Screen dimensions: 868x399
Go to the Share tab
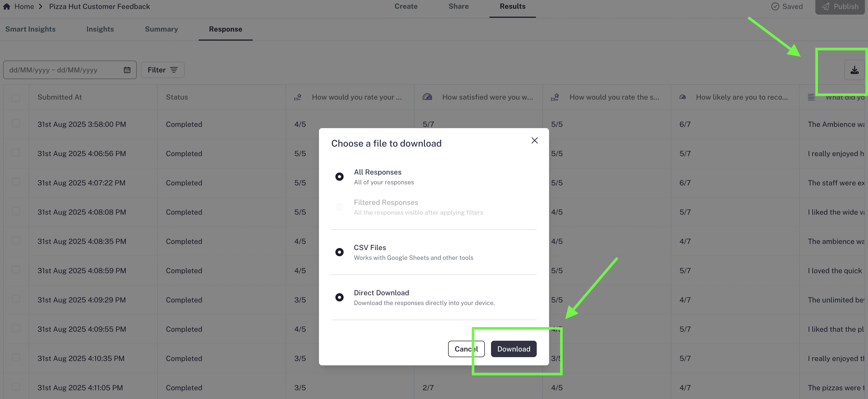point(458,6)
